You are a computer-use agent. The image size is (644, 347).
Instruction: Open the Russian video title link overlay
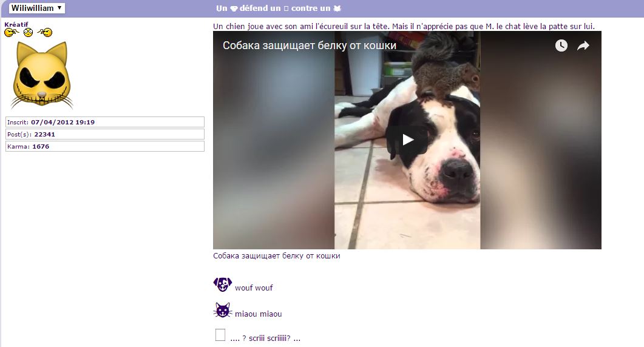tap(310, 45)
